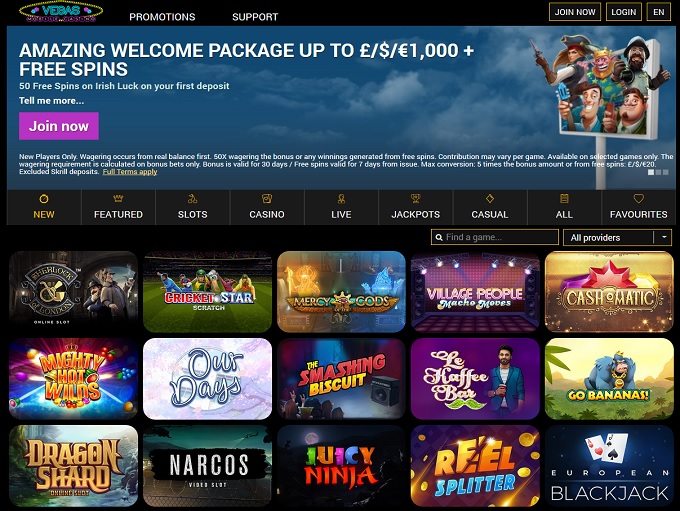Click the purple Join now button
The height and width of the screenshot is (511, 680).
pos(59,126)
